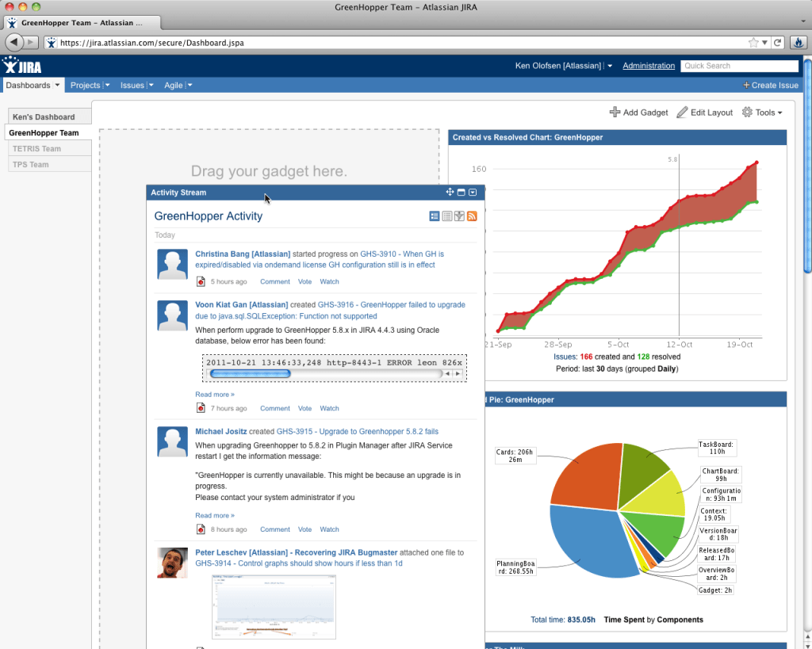Open the Tools dropdown menu
Viewport: 812px width, 649px height.
[x=762, y=112]
